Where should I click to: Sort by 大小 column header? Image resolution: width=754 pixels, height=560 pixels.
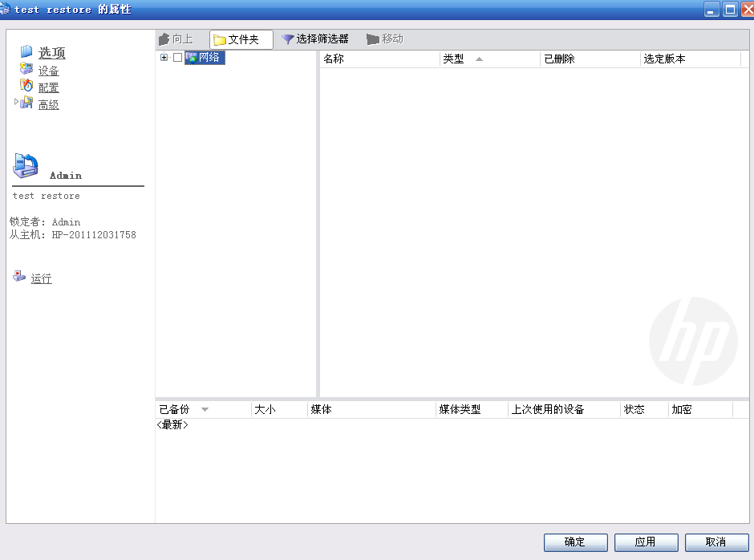[x=279, y=410]
